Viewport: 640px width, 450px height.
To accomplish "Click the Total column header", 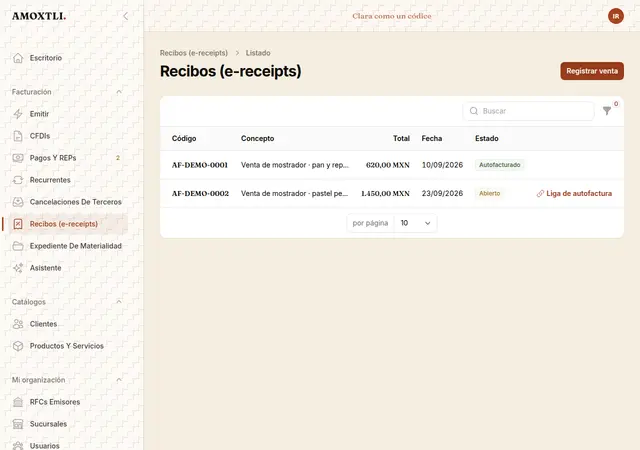I will (401, 138).
